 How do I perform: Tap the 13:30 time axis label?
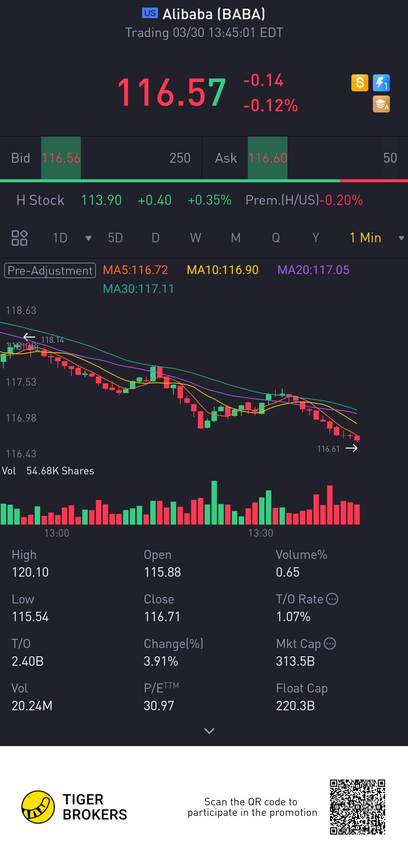pos(261,533)
